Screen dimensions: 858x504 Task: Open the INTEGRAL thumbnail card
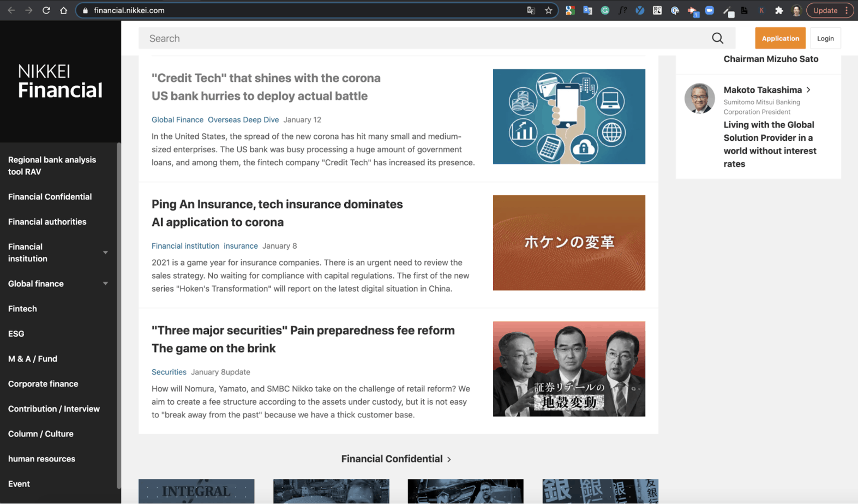point(196,491)
